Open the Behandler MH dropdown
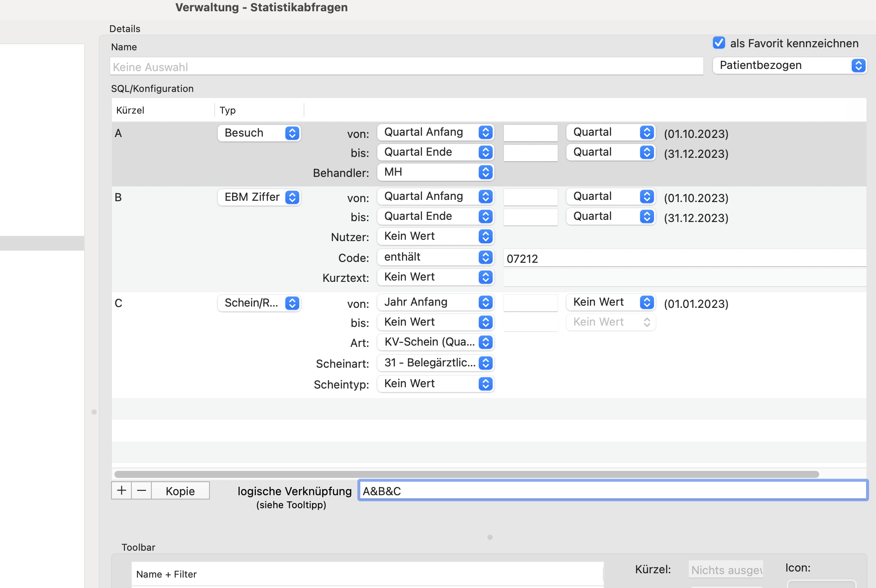Image resolution: width=876 pixels, height=588 pixels. (435, 172)
